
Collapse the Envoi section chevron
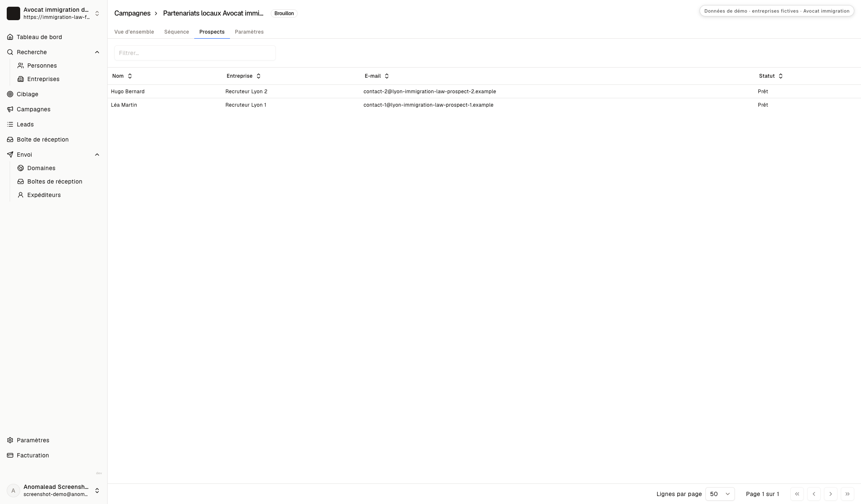pos(97,155)
